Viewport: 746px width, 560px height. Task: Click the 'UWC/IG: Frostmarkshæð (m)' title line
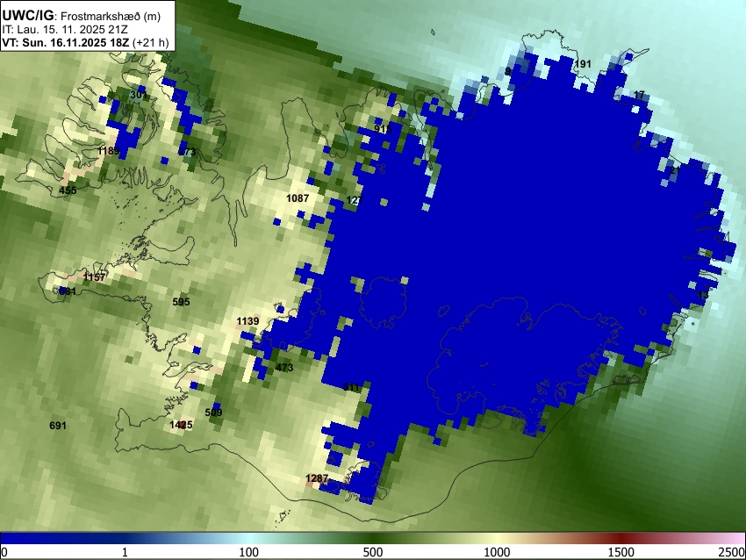pyautogui.click(x=82, y=16)
